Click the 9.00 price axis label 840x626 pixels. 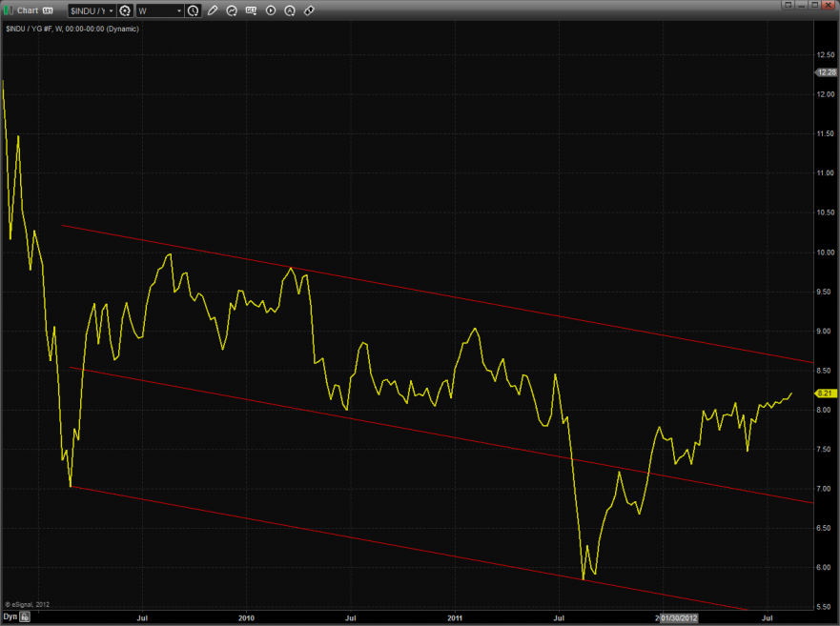tap(825, 331)
